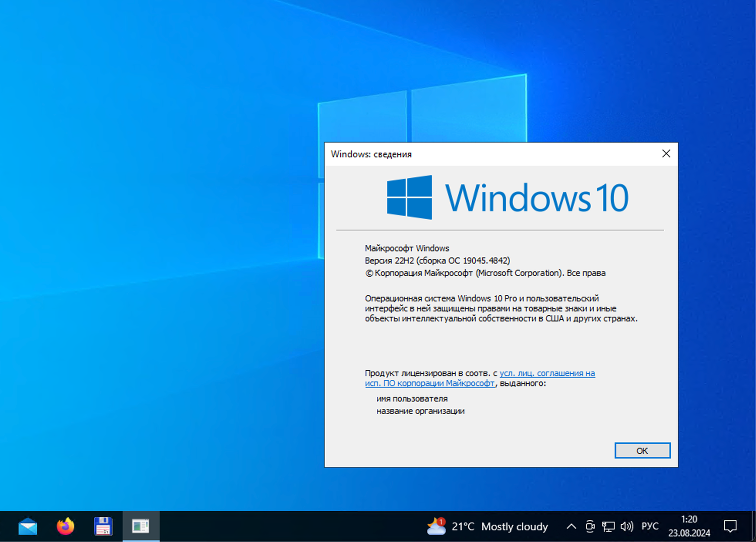Launch Firefox from the taskbar

coord(65,526)
